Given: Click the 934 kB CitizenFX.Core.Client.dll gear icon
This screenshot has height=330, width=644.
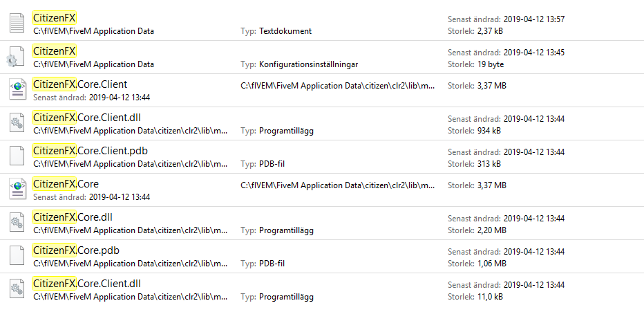Looking at the screenshot, I should click(x=17, y=123).
